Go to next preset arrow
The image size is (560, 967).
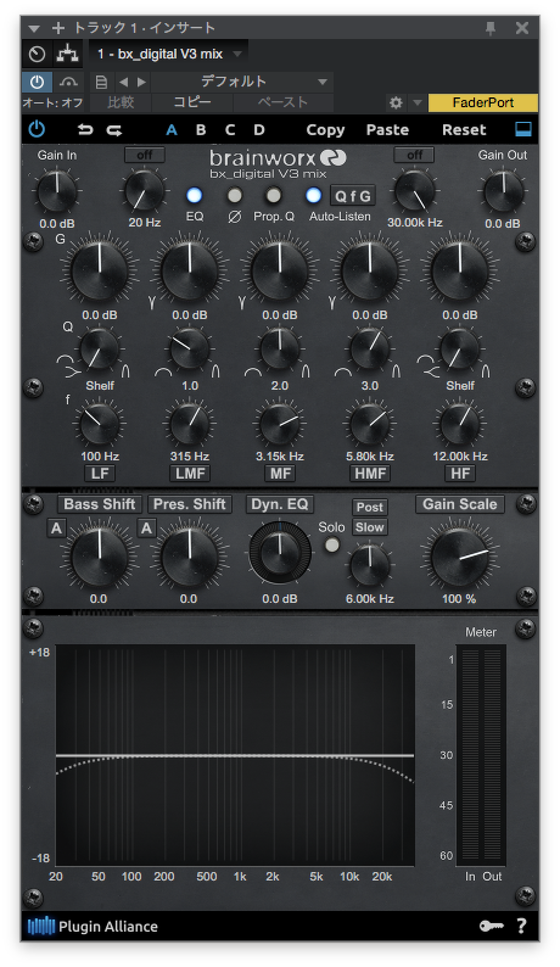(x=142, y=82)
